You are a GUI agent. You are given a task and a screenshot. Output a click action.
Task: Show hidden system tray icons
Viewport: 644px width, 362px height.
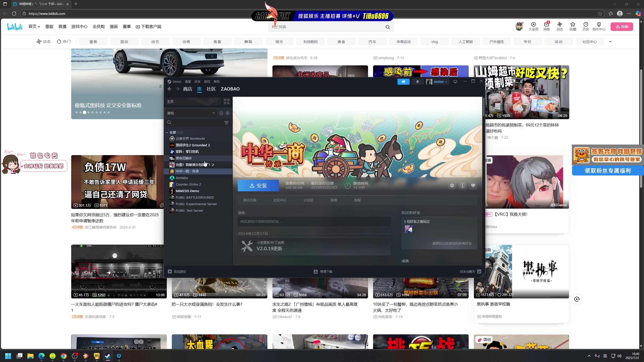coord(589,356)
